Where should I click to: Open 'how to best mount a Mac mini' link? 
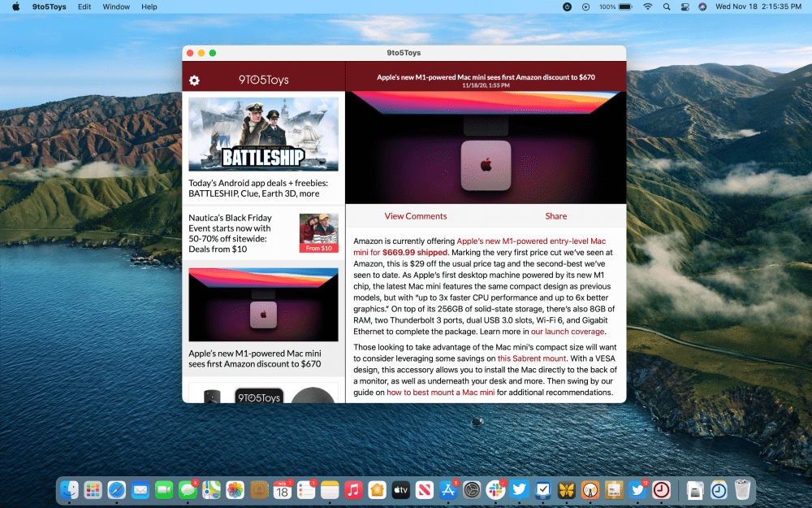441,393
